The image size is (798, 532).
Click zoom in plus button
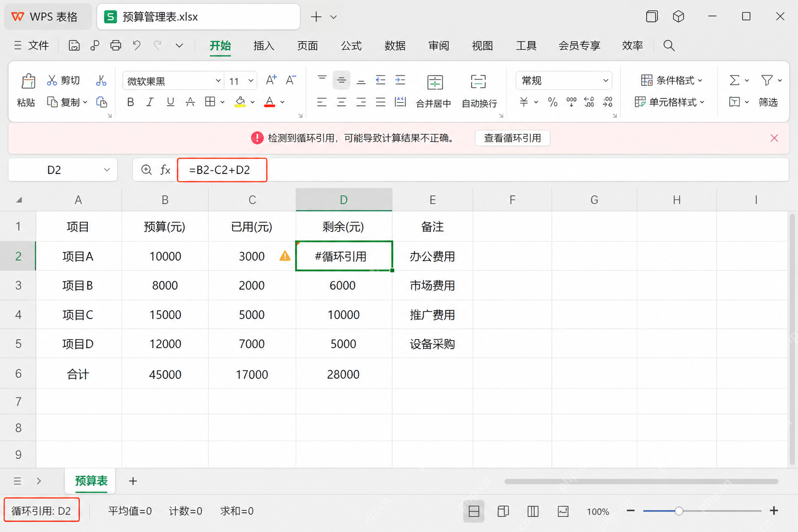point(774,511)
